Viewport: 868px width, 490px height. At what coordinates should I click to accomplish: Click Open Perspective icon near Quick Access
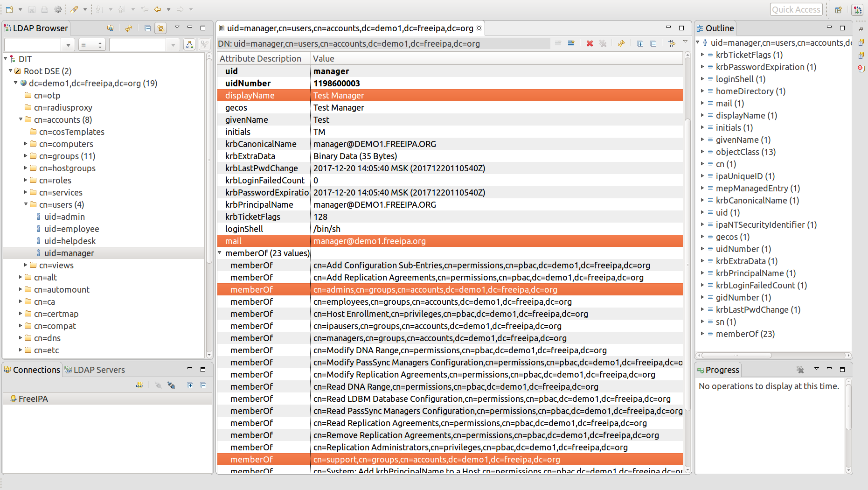838,9
